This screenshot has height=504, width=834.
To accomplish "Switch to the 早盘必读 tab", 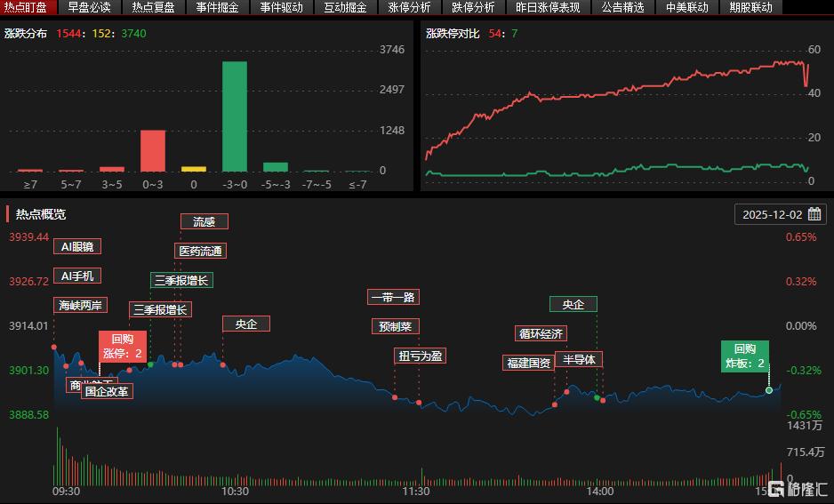I will point(89,7).
